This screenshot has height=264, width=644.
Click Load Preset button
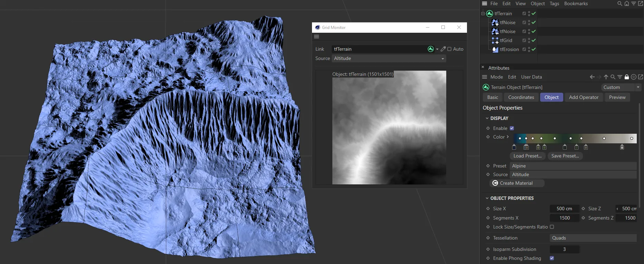click(527, 156)
